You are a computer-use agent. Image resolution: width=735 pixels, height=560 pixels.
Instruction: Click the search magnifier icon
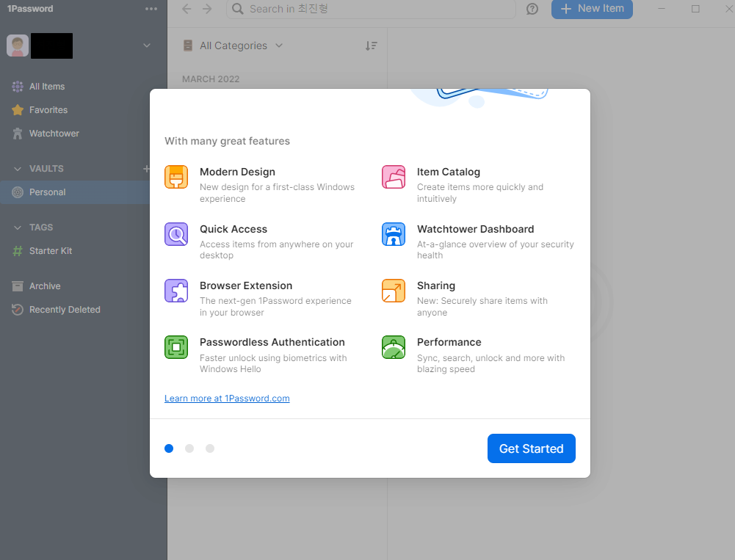tap(238, 9)
